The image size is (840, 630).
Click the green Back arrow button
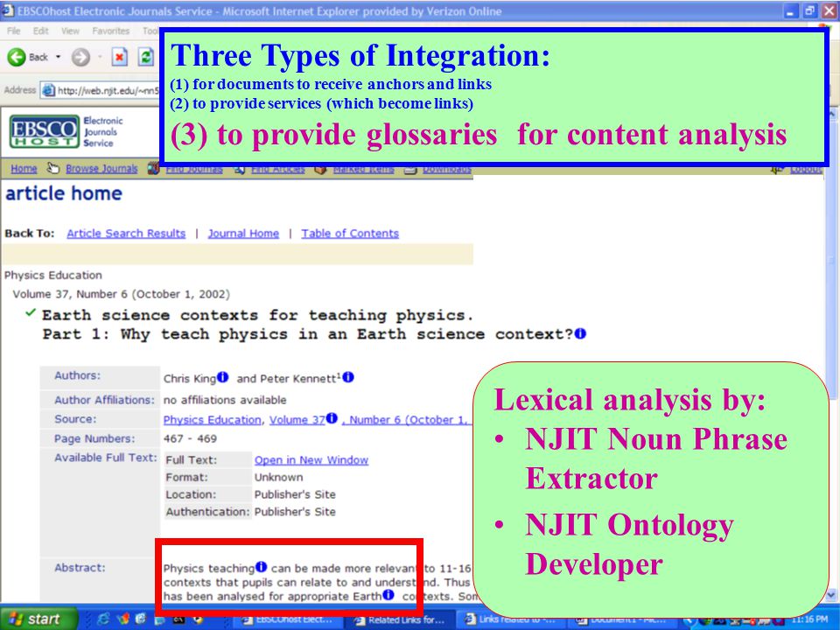17,58
